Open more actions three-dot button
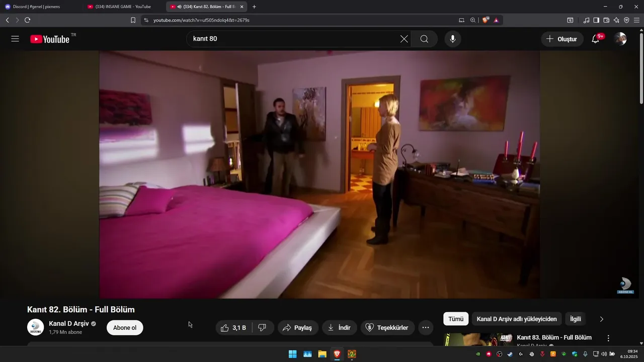644x362 pixels. click(x=426, y=328)
